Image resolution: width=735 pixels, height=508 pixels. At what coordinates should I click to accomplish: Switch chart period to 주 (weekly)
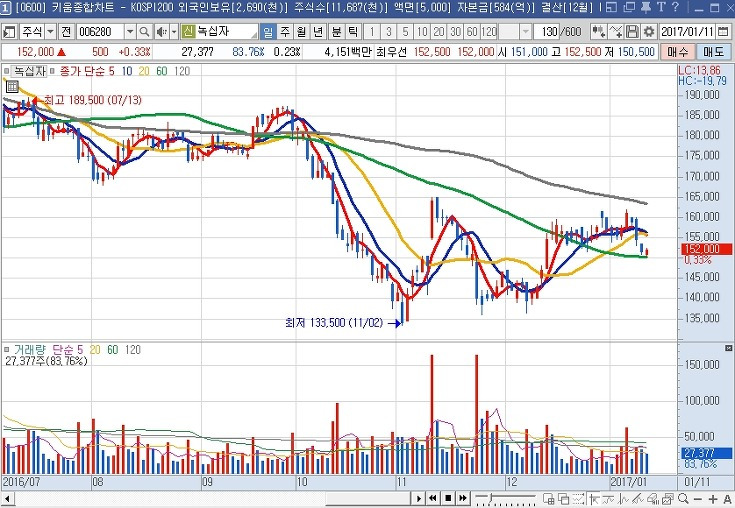pos(285,32)
